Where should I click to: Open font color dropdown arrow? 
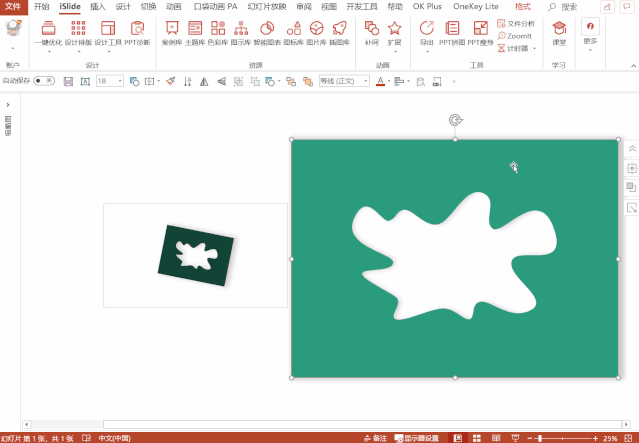coord(389,82)
